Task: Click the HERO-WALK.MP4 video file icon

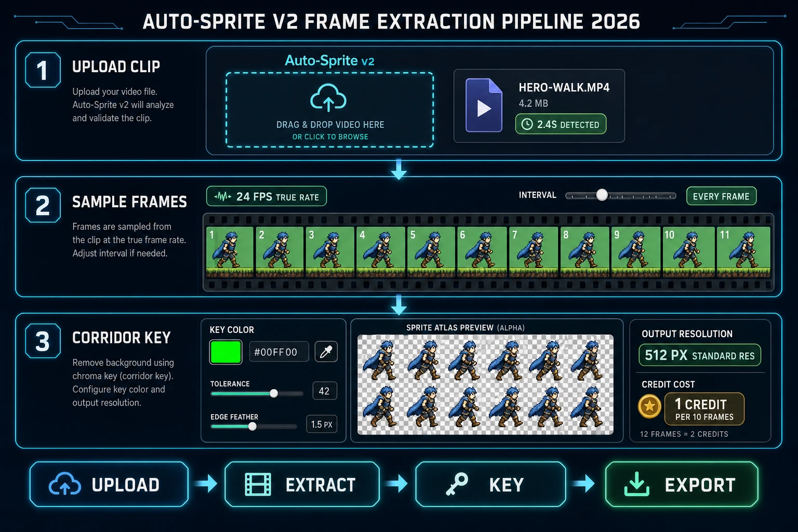Action: coord(484,105)
